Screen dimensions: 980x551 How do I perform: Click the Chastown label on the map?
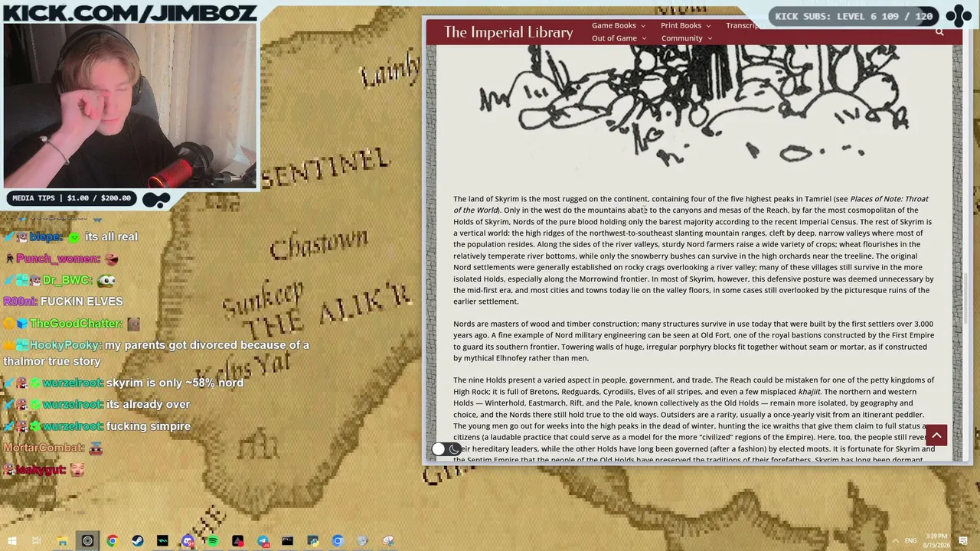pyautogui.click(x=318, y=244)
